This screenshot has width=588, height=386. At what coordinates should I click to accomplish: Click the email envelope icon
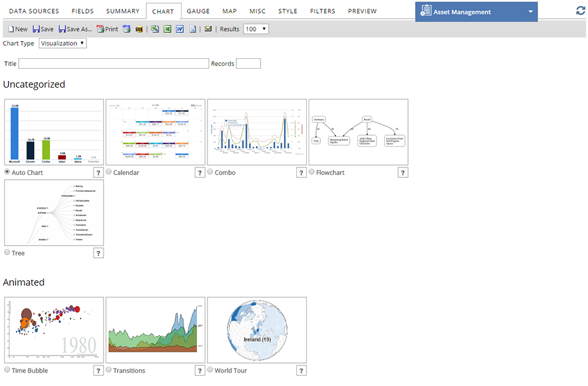click(208, 29)
